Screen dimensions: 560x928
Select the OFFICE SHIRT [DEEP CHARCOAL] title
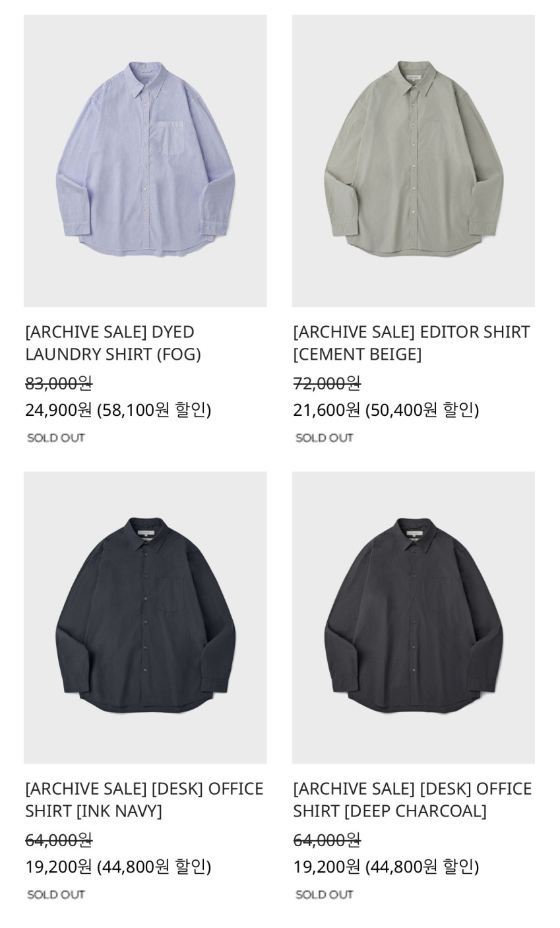click(x=412, y=799)
